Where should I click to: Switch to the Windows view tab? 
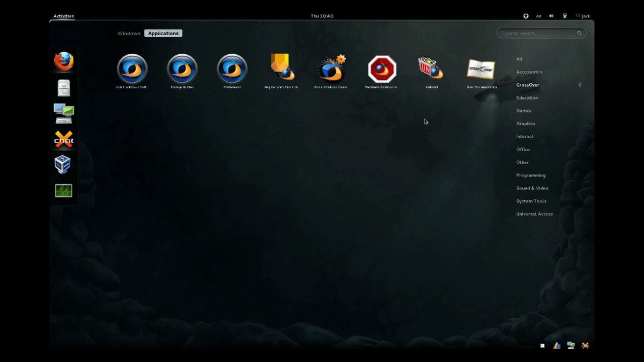point(129,33)
